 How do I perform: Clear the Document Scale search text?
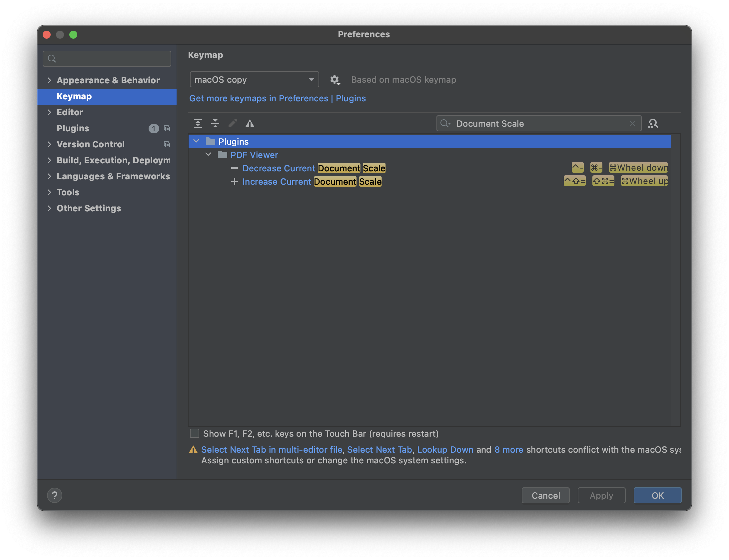(632, 123)
